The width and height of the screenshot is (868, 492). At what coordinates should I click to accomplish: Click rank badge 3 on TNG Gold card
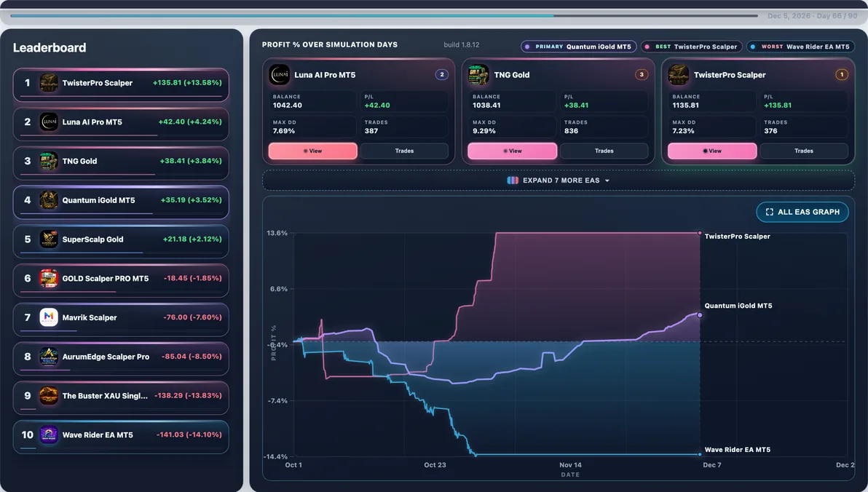pos(642,75)
